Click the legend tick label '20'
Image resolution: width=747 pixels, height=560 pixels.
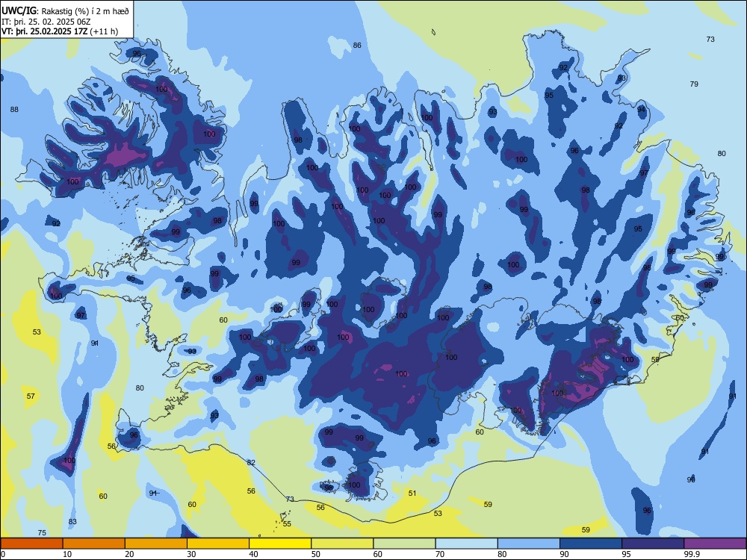click(x=129, y=554)
